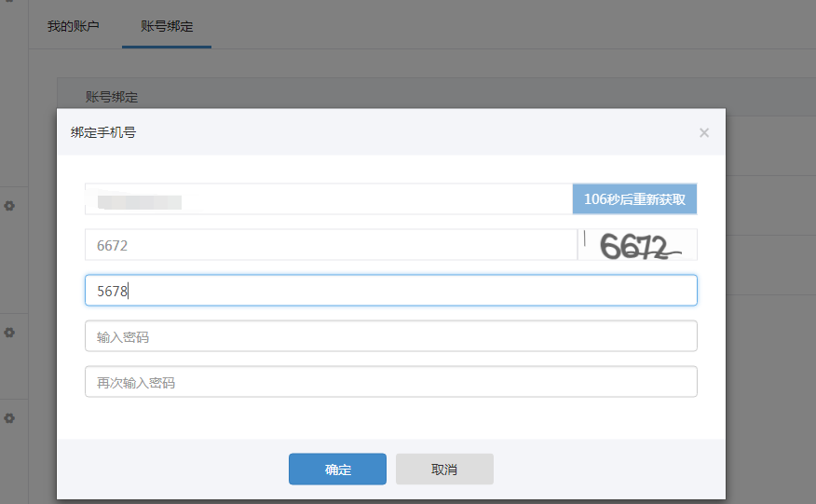Switch to the 我的账户 tab

[x=73, y=26]
